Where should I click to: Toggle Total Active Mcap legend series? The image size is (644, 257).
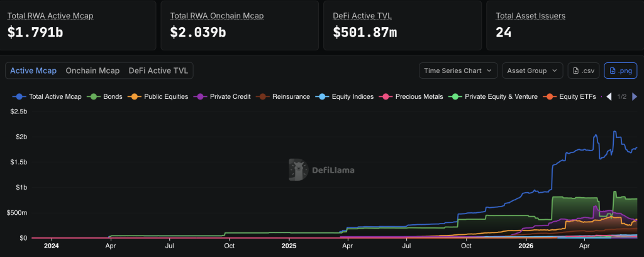click(47, 96)
